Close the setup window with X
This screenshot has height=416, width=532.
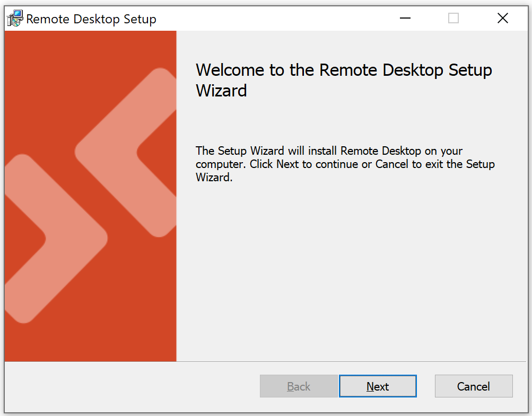click(x=502, y=18)
